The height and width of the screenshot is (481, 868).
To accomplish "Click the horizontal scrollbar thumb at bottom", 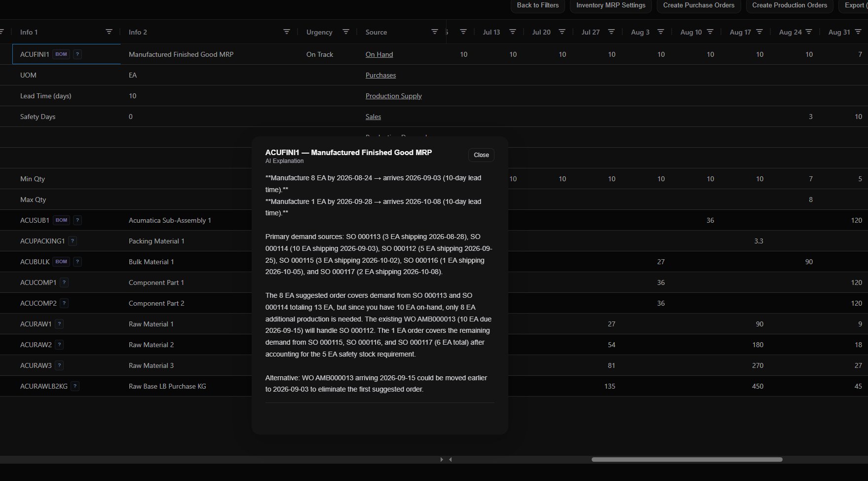I will 687,459.
